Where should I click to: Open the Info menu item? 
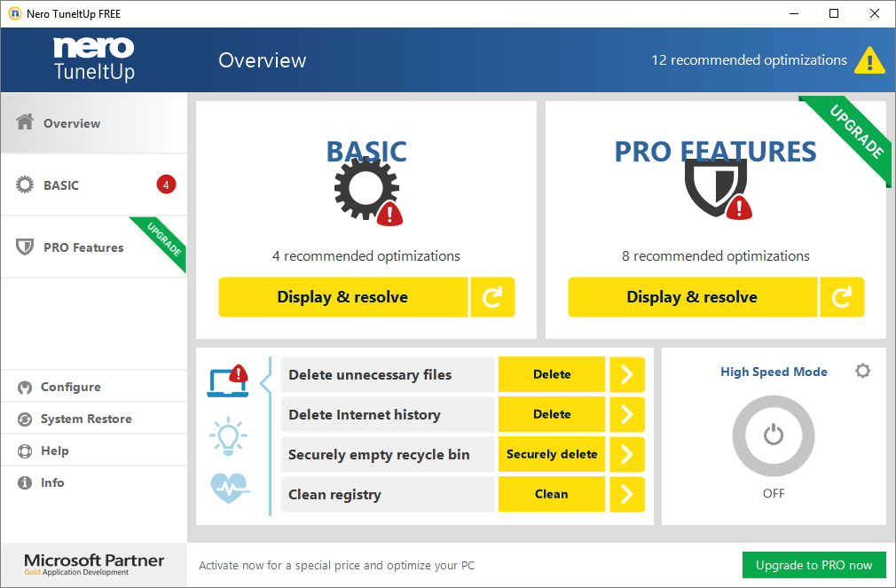94,482
